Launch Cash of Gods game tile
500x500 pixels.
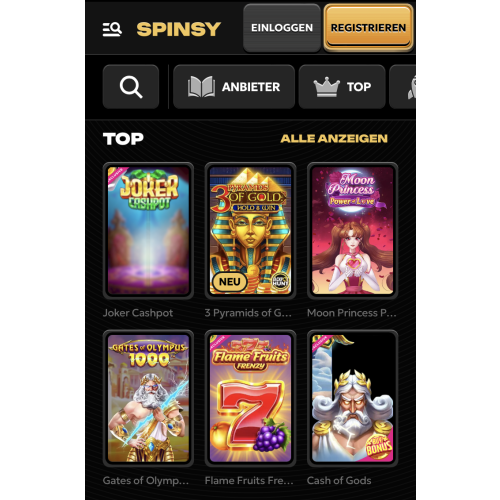[352, 398]
